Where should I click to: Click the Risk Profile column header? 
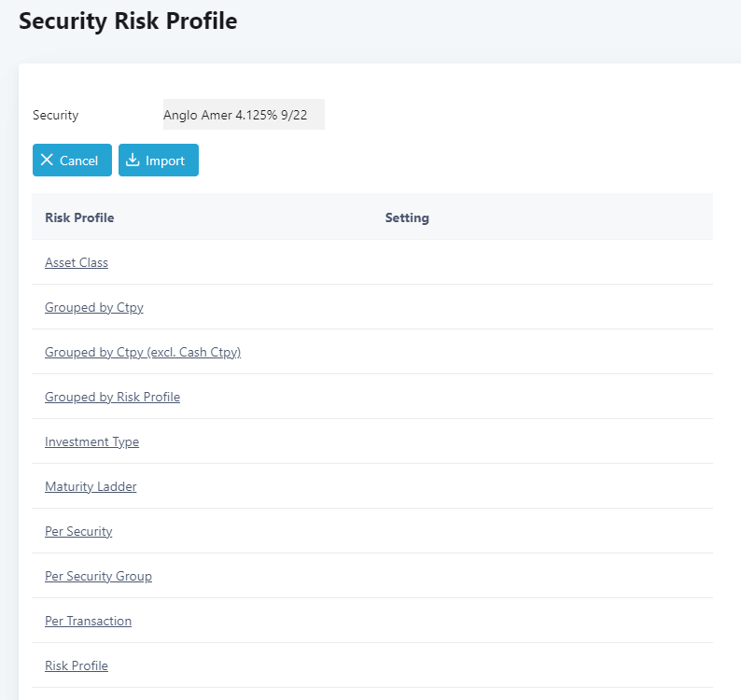click(x=79, y=217)
